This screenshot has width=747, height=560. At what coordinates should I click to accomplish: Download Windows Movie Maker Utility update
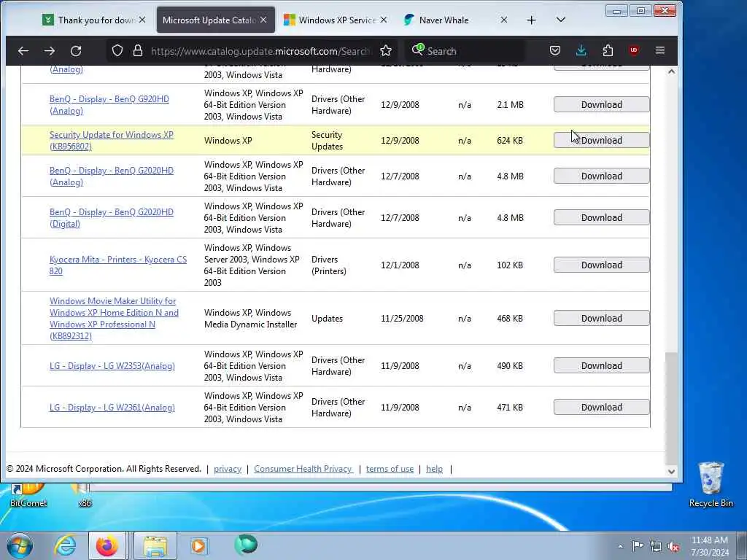601,318
